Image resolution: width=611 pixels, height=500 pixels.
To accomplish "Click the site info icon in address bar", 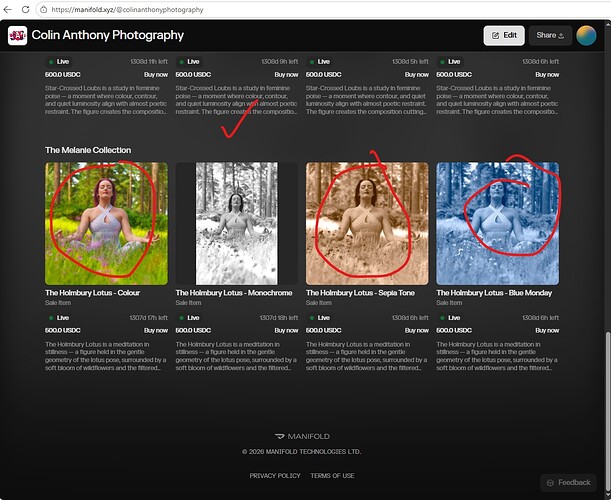I will 44,9.
